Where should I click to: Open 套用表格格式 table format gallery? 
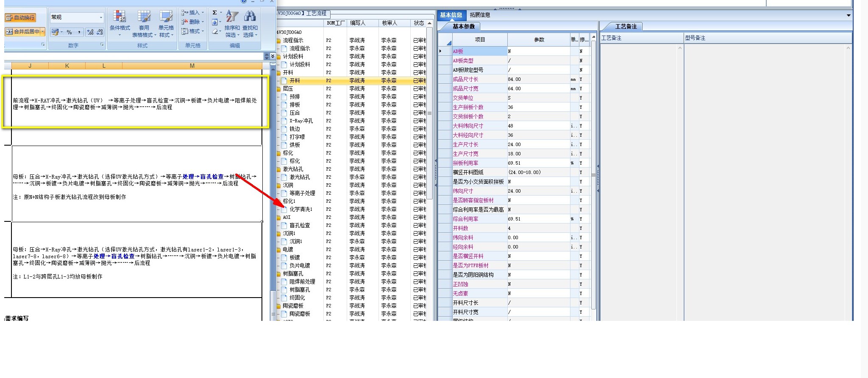tap(144, 24)
